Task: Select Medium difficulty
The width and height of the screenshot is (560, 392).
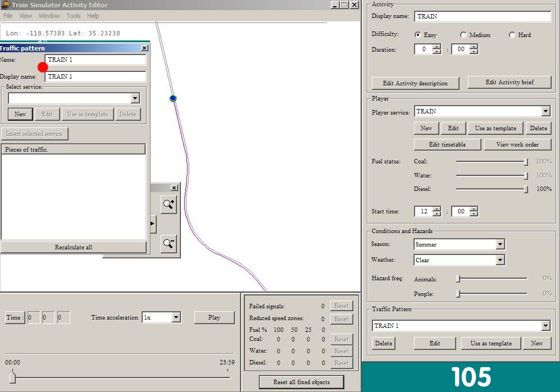Action: tap(463, 35)
